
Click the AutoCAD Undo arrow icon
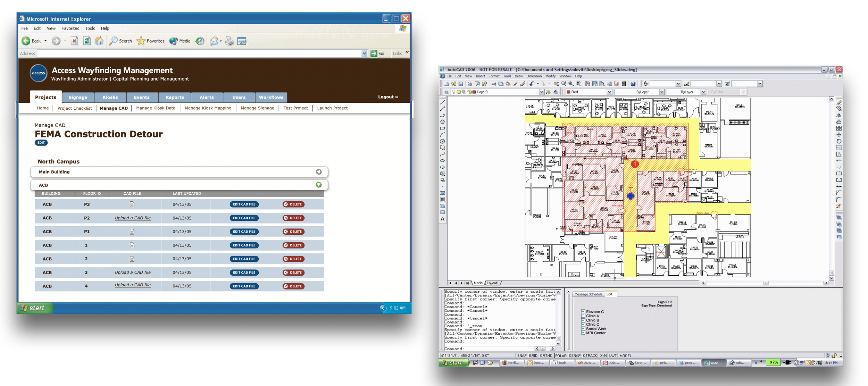(x=532, y=84)
